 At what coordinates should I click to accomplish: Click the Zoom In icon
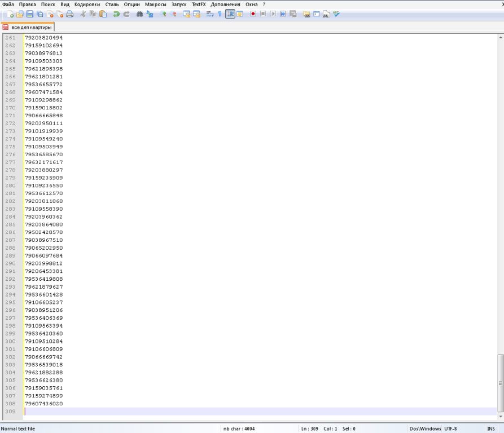click(163, 14)
